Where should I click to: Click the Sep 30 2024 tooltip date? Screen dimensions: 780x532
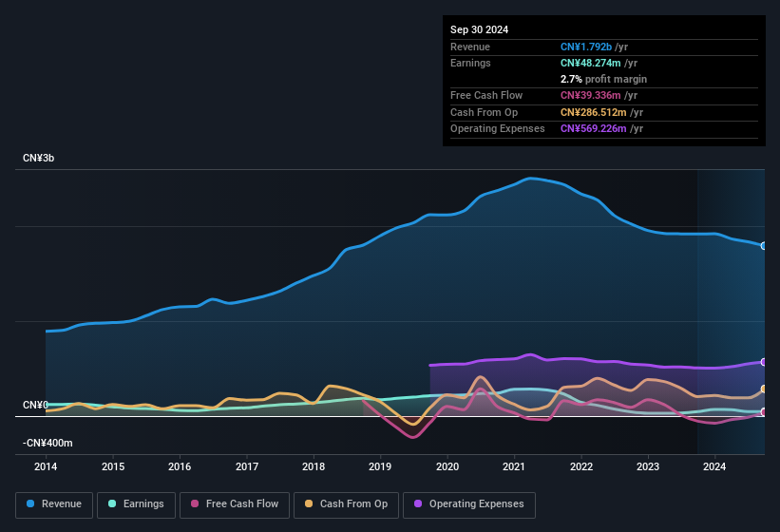click(479, 29)
